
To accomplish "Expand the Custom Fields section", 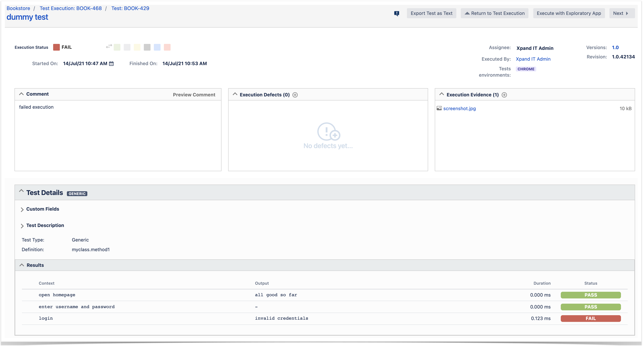I will pyautogui.click(x=22, y=210).
